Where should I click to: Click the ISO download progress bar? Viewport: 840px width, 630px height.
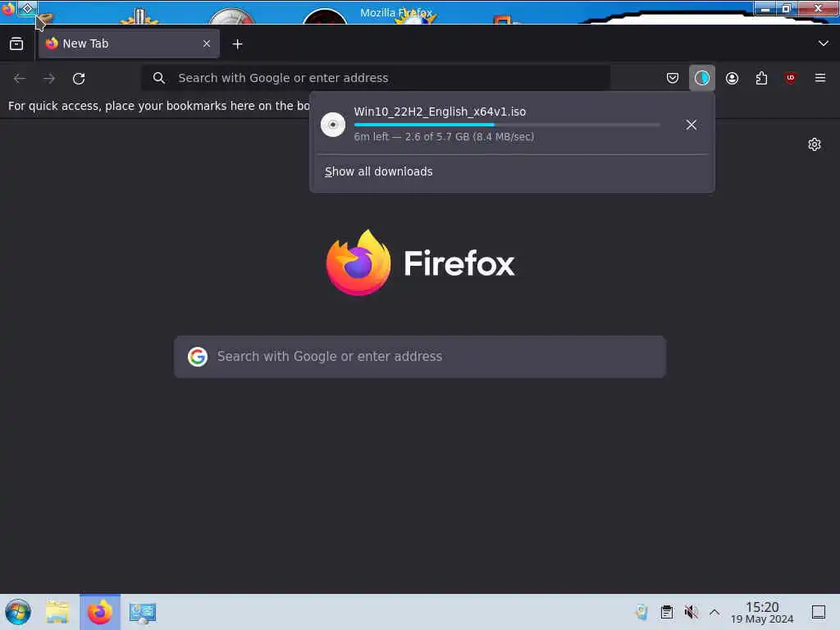tap(507, 125)
